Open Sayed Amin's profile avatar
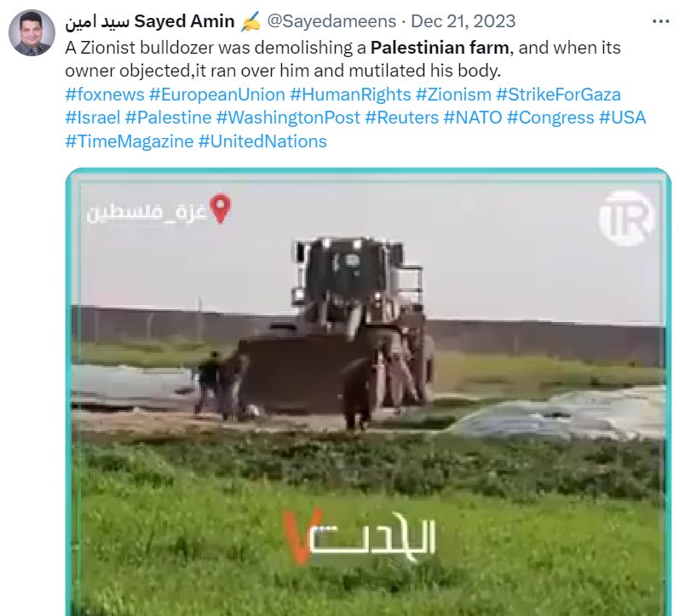This screenshot has height=616, width=679. 32,33
